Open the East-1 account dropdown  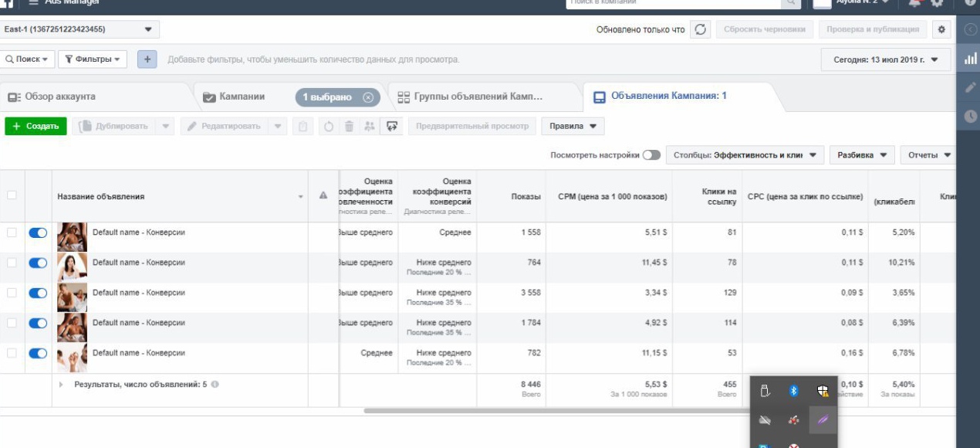pos(79,29)
